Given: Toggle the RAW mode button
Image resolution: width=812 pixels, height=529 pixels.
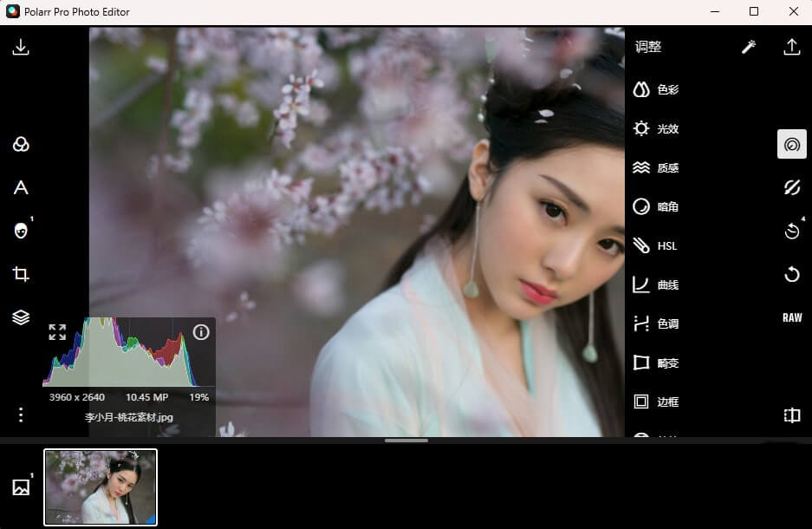Looking at the screenshot, I should 792,317.
